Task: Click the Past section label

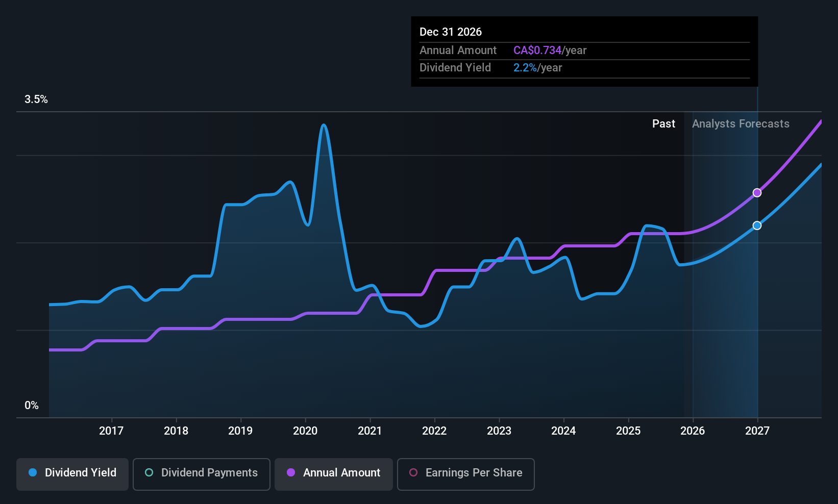Action: pyautogui.click(x=663, y=124)
